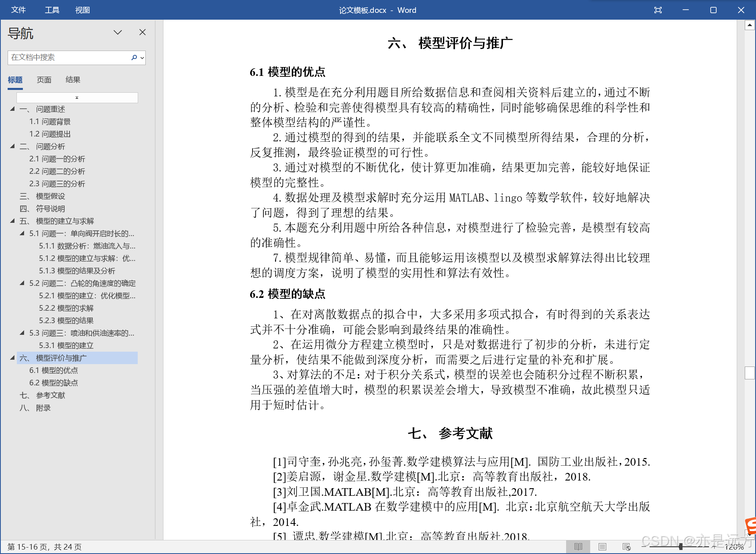The height and width of the screenshot is (554, 756).
Task: Click page count 第 15-16 页, 共 24 页
Action: [x=45, y=547]
